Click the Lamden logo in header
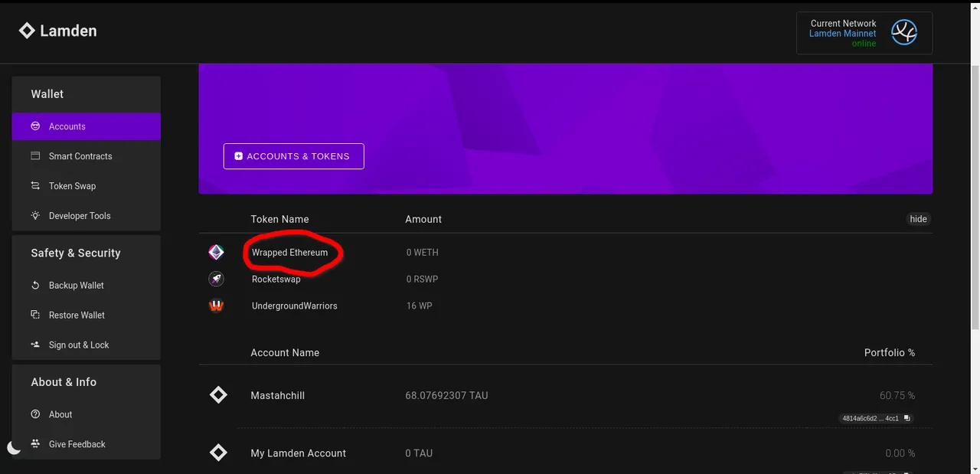This screenshot has width=980, height=474. tap(57, 31)
